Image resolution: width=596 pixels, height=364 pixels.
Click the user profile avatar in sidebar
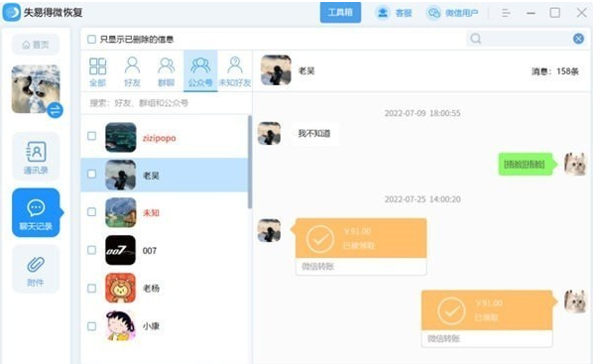coord(36,89)
